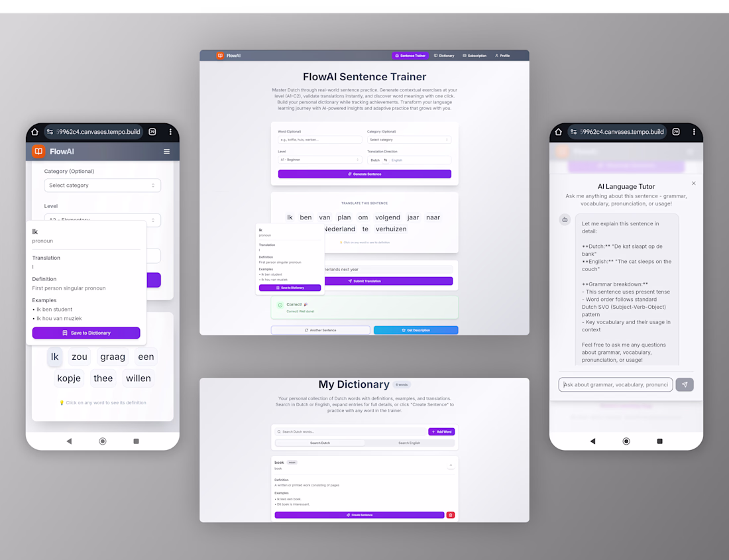Focus the Word (Optional) input field
Viewport: 729px width, 560px height.
320,139
